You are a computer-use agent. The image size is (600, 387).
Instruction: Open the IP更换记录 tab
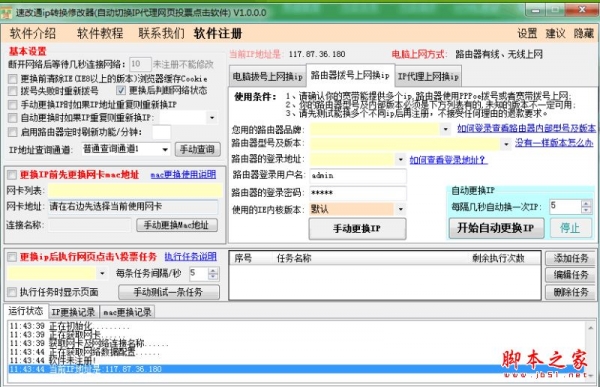[73, 312]
